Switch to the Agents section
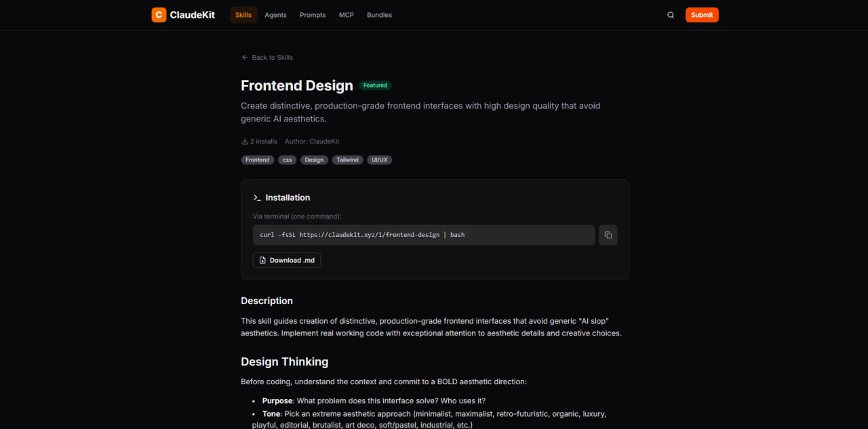 (275, 14)
